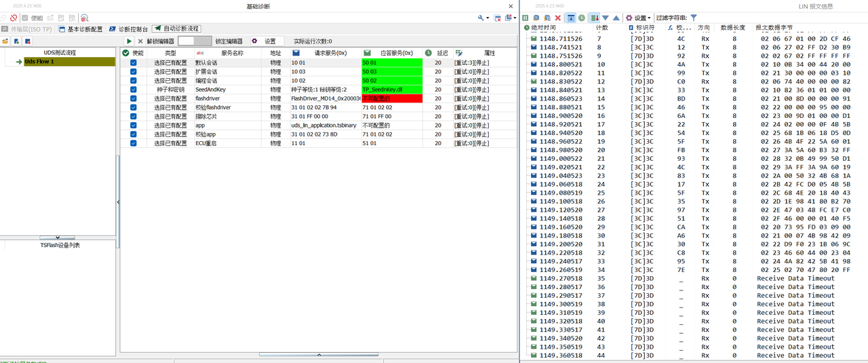Click the disconnect broken-link icon
This screenshot has height=363, width=868.
pyautogui.click(x=14, y=18)
